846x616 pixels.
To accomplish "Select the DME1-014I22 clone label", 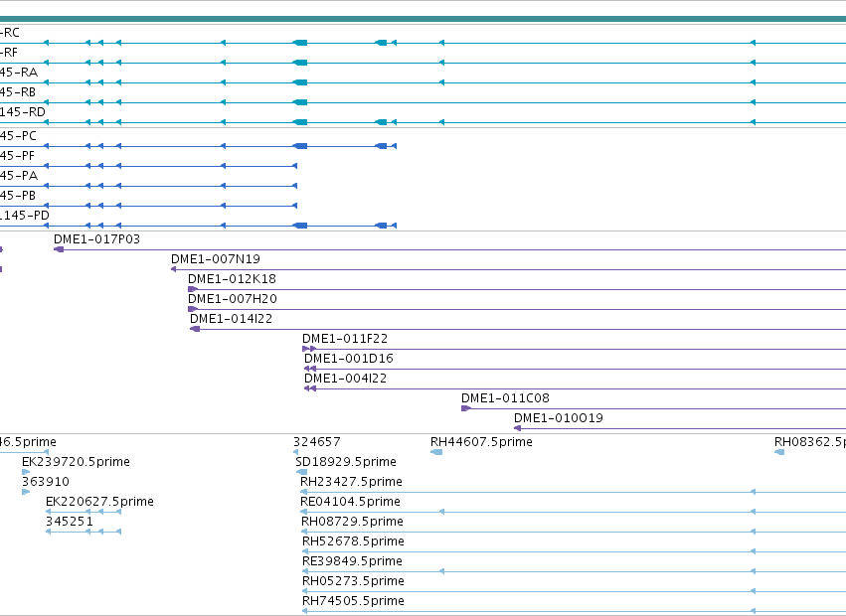I will [231, 319].
